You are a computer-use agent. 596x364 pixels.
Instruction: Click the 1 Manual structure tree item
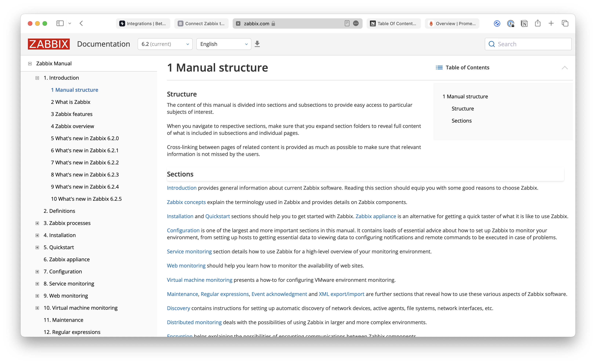[74, 90]
